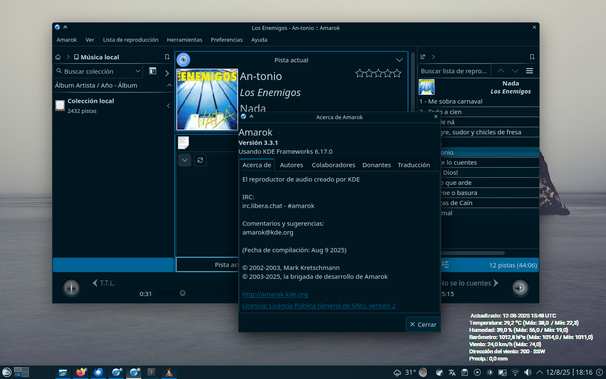Open the collection view layout icon

pos(153,71)
